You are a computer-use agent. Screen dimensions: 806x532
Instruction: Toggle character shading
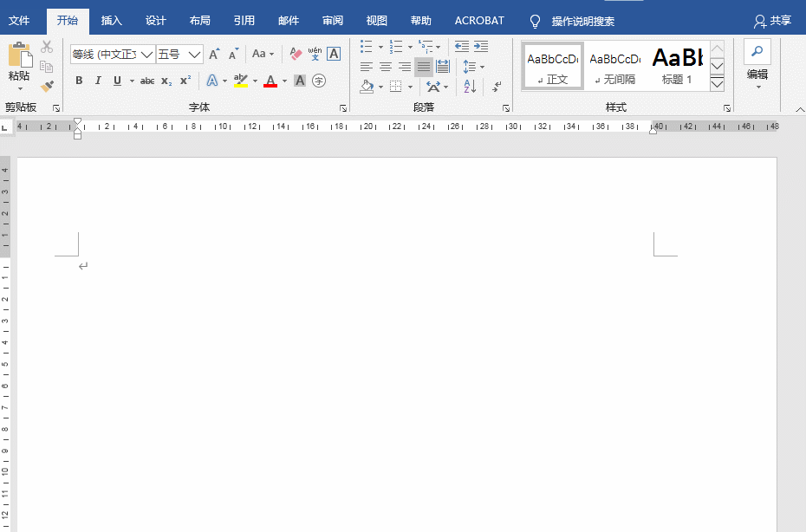tap(300, 81)
